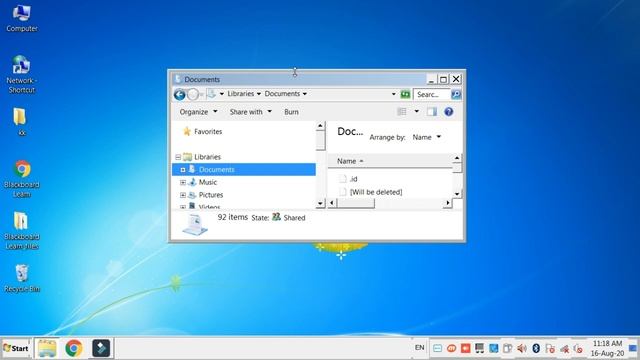The height and width of the screenshot is (360, 640).
Task: Open Help with the blue question mark
Action: (x=449, y=111)
